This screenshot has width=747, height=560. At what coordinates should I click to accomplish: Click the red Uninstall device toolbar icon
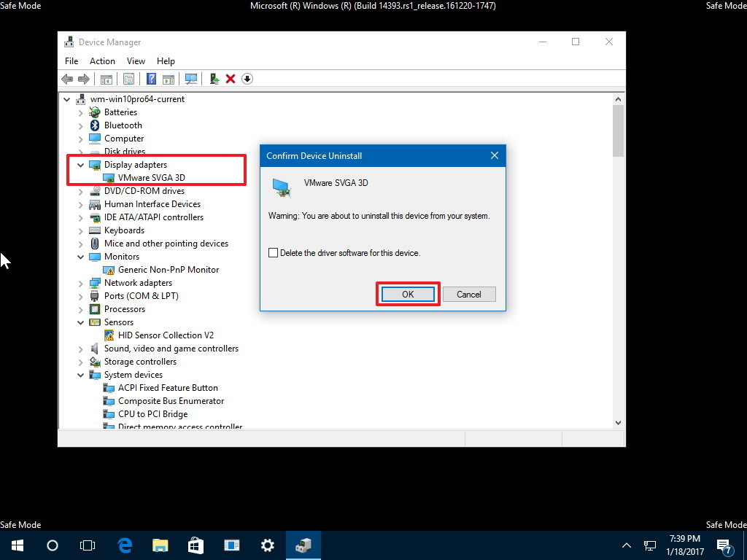[x=231, y=79]
